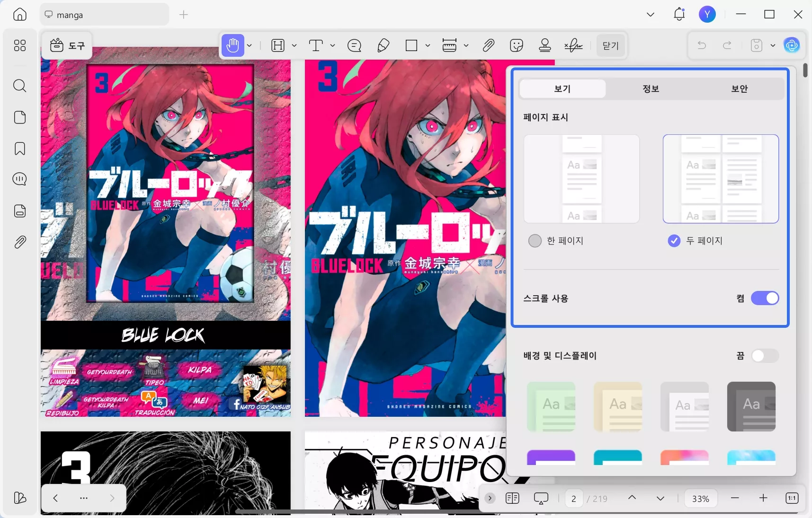The image size is (812, 518).
Task: Click the 닫기 close button
Action: 611,45
